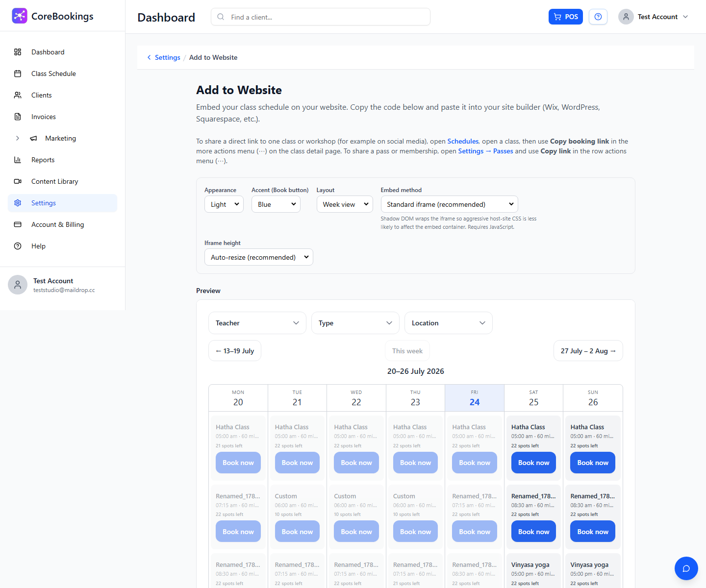Open the chat bubble widget
706x588 pixels.
point(686,568)
